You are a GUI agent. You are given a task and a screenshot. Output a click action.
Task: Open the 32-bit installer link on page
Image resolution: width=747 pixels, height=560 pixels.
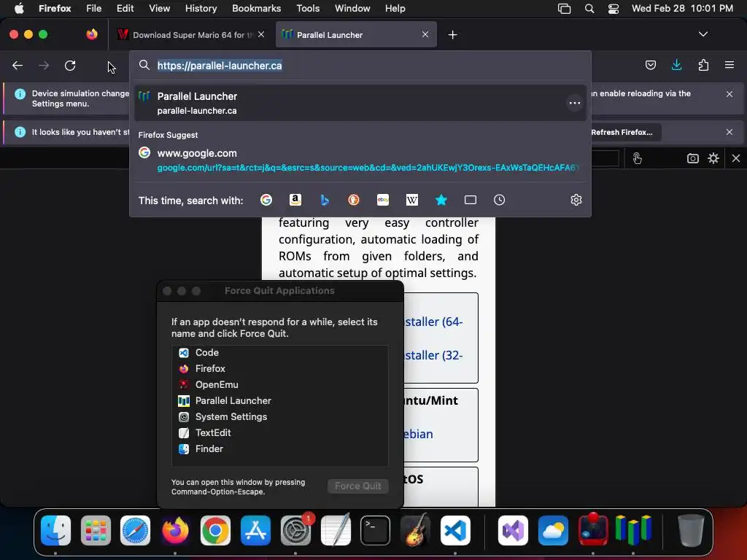coord(433,355)
